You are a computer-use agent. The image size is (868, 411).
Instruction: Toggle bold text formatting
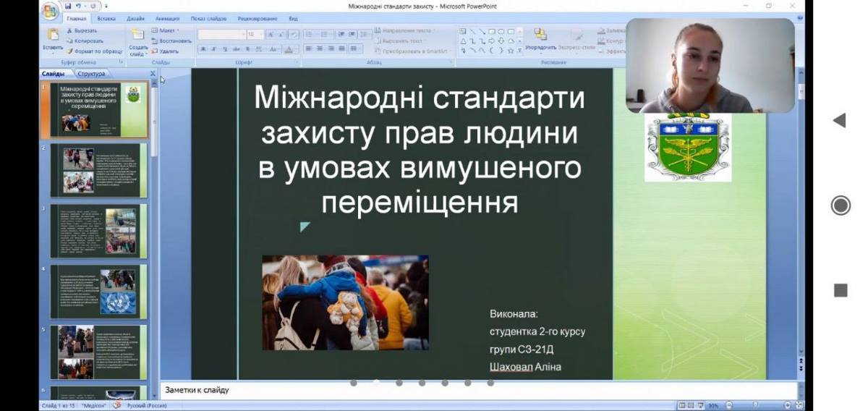[x=203, y=50]
